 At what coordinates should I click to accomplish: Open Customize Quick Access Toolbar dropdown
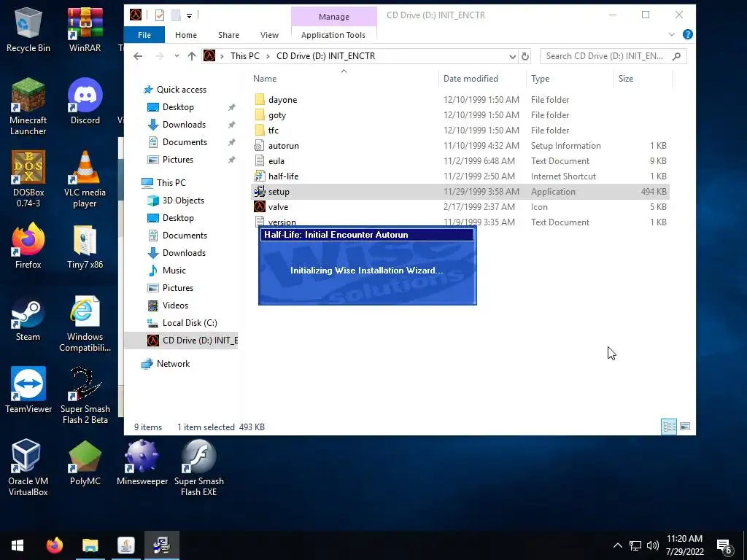coord(189,16)
